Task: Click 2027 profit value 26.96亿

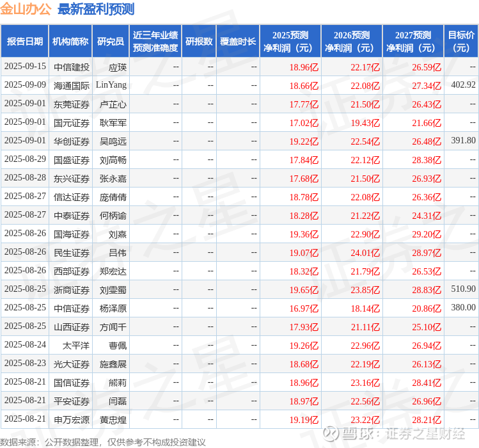Action: click(427, 401)
